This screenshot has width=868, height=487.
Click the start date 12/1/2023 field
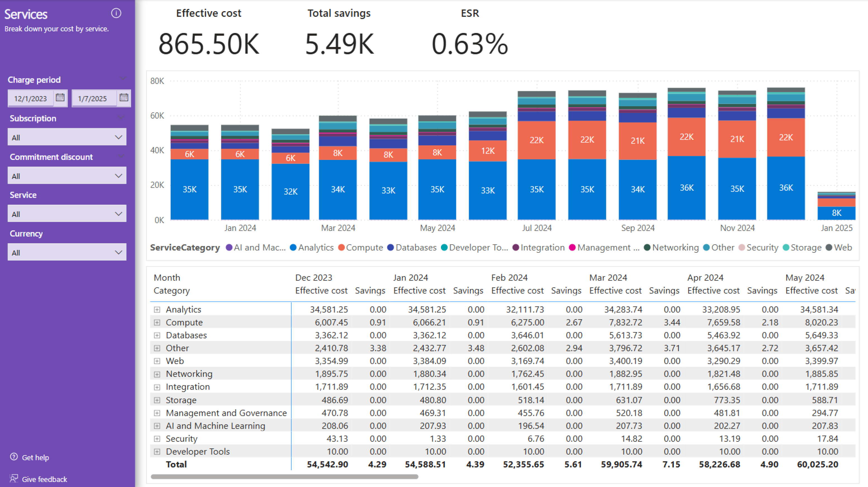coord(30,98)
